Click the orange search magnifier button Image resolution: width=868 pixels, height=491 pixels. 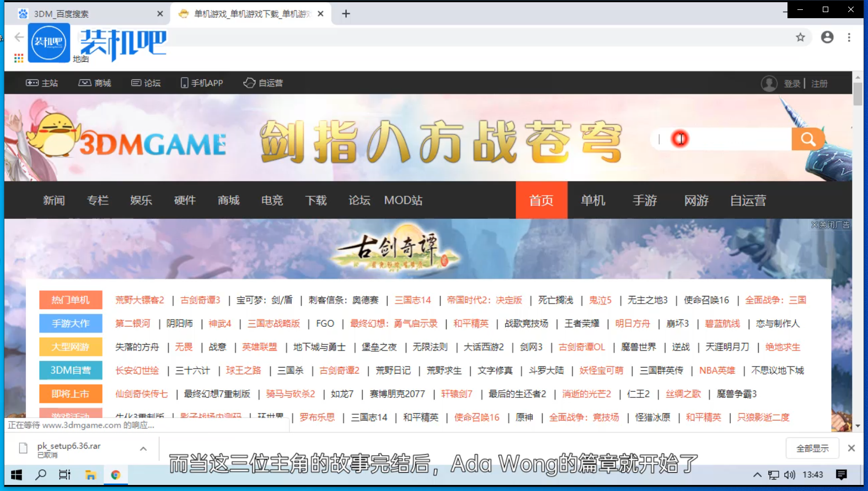[x=807, y=139]
